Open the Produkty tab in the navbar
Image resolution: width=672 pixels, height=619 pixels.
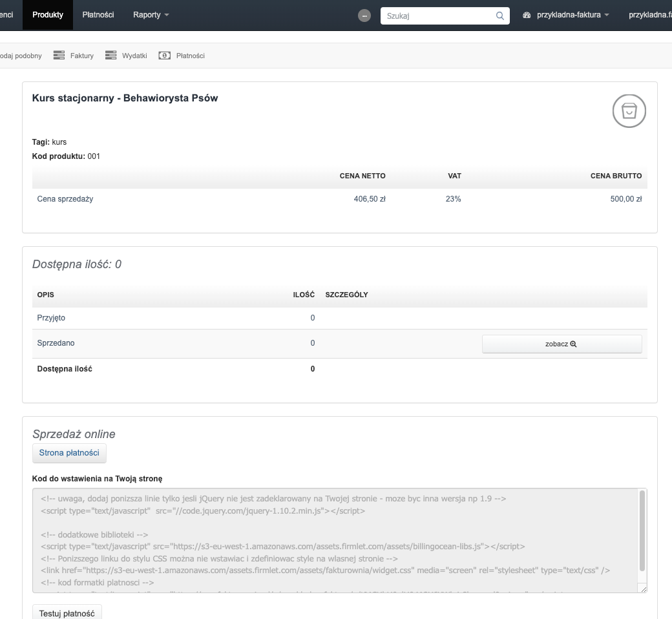point(48,15)
